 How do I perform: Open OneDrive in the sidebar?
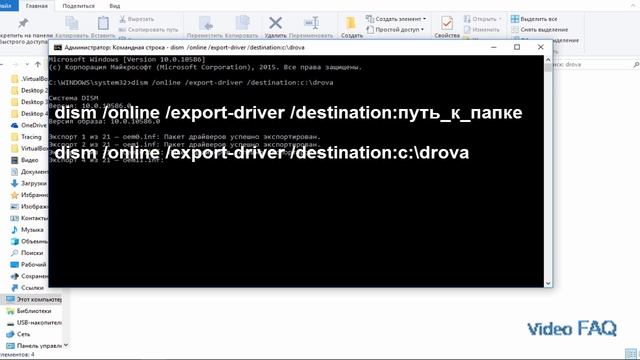pyautogui.click(x=29, y=125)
